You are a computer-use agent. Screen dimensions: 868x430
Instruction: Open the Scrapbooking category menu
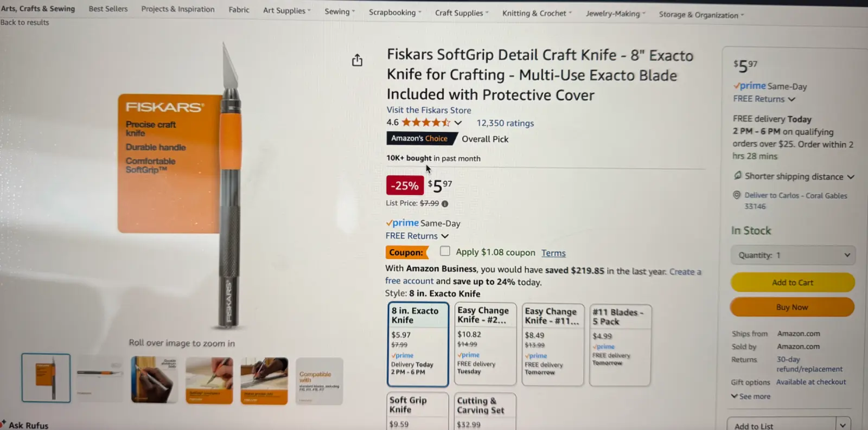394,12
